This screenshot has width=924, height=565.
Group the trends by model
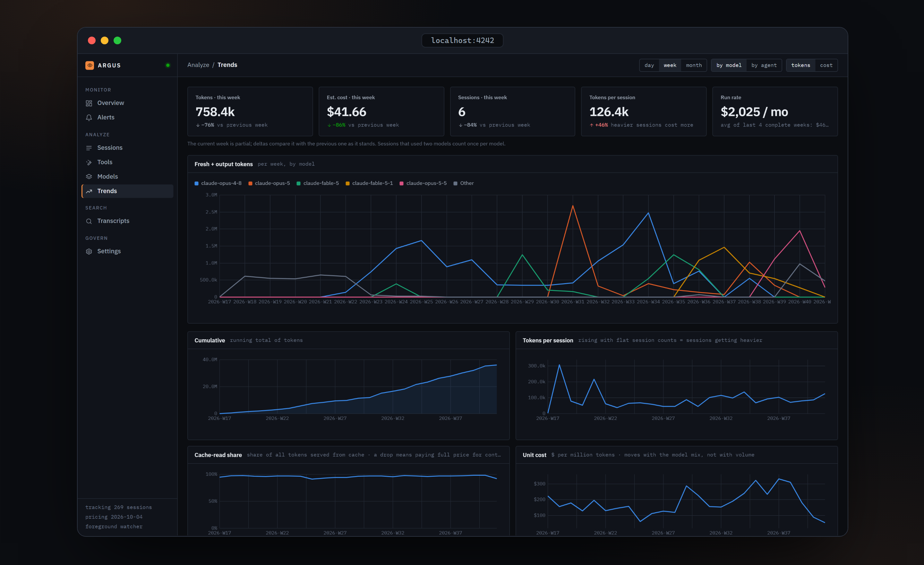729,65
